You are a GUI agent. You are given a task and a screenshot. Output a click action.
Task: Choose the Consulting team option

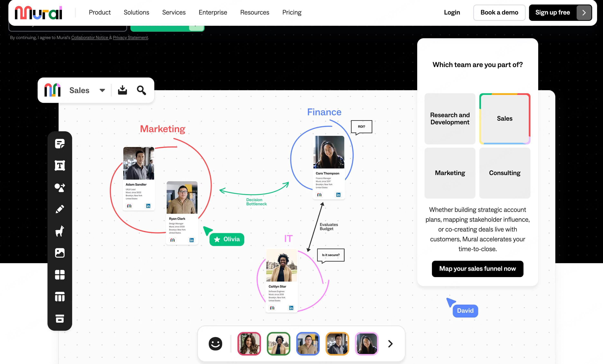505,173
